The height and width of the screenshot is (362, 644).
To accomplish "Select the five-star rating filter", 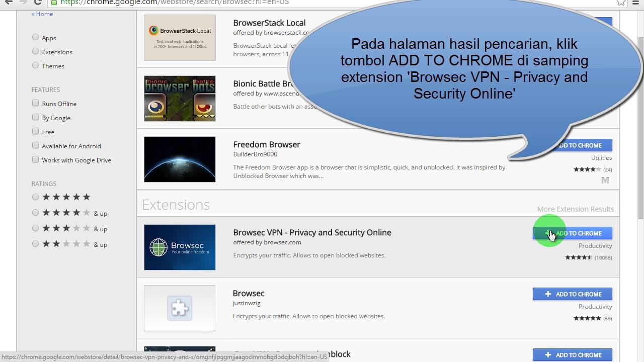I will (35, 197).
